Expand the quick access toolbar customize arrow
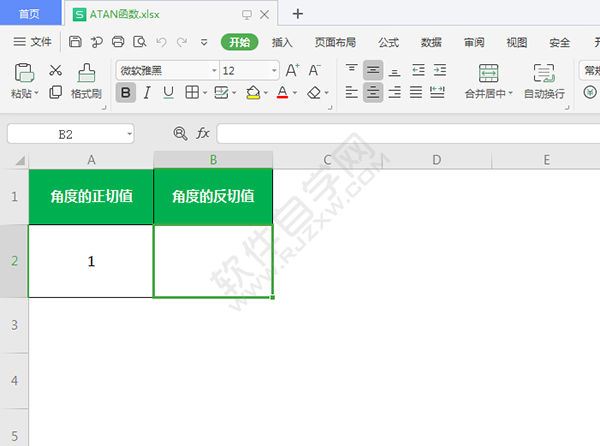Image resolution: width=600 pixels, height=446 pixels. 204,42
